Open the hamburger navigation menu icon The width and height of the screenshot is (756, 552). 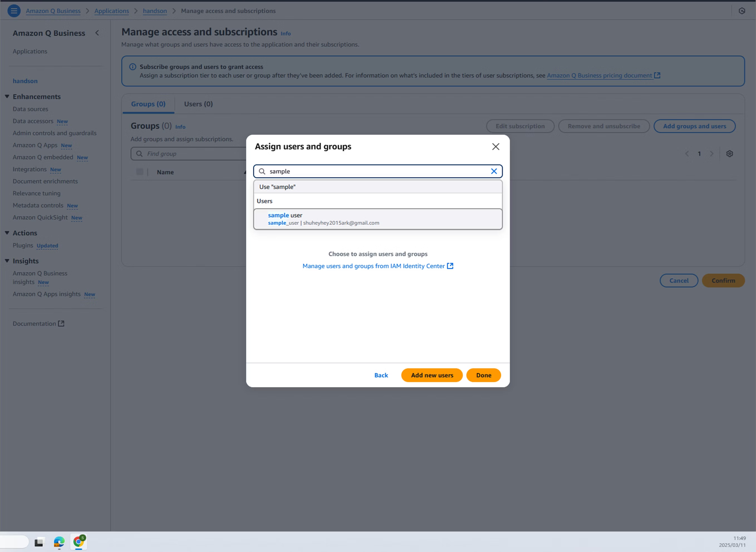pos(14,11)
